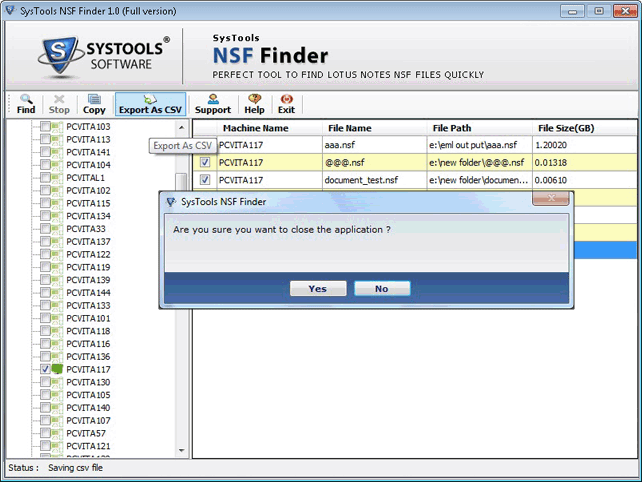The image size is (642, 482).
Task: Check the PCVITA104 machine checkbox
Action: pos(45,165)
